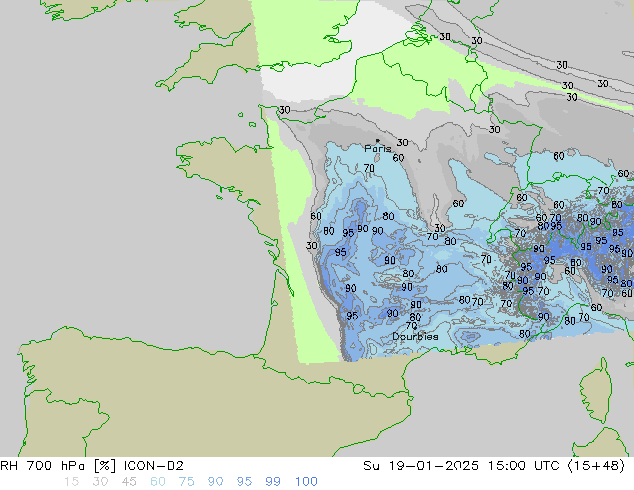Click the legend value 75
This screenshot has height=490, width=634.
pos(186,482)
